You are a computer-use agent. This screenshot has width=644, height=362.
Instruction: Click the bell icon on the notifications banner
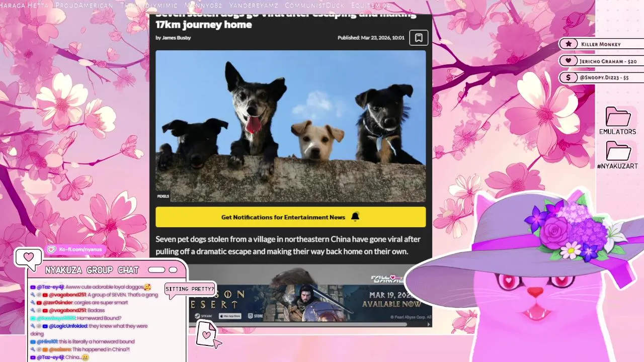click(x=355, y=217)
